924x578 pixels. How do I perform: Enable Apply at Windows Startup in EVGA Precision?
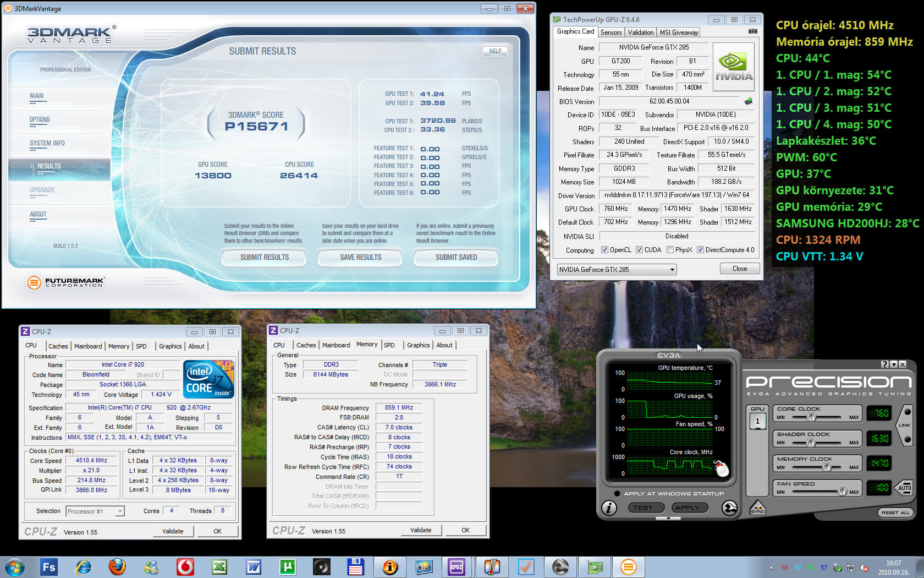click(617, 494)
